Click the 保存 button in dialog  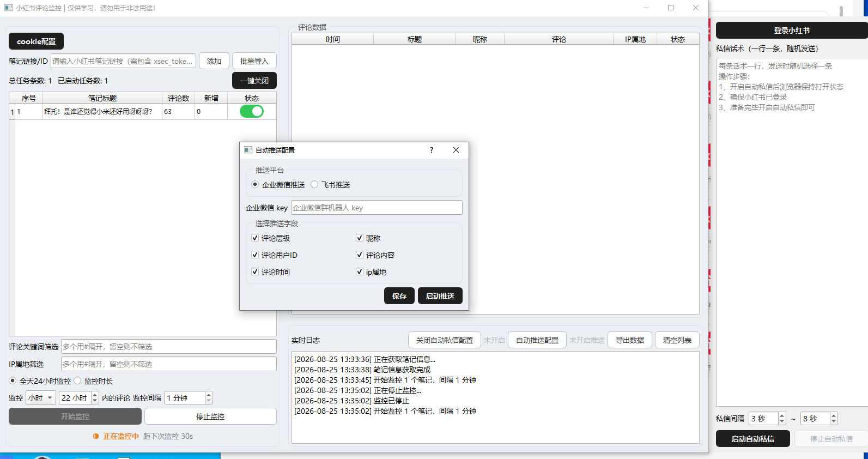pos(399,295)
